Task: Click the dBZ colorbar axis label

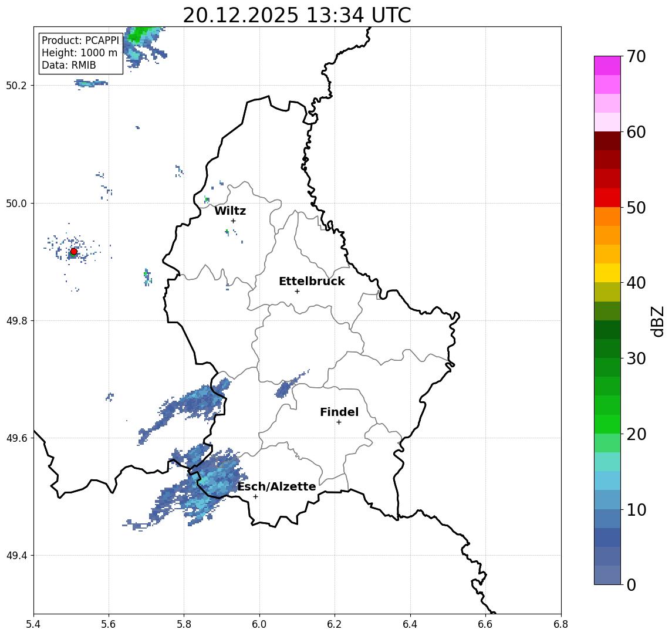Action: click(657, 322)
